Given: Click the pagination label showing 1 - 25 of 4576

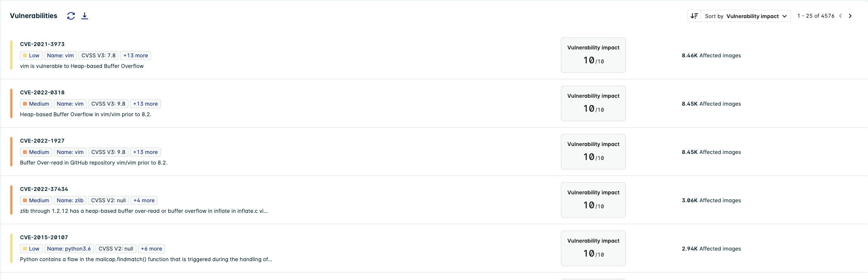Looking at the screenshot, I should click(x=815, y=15).
